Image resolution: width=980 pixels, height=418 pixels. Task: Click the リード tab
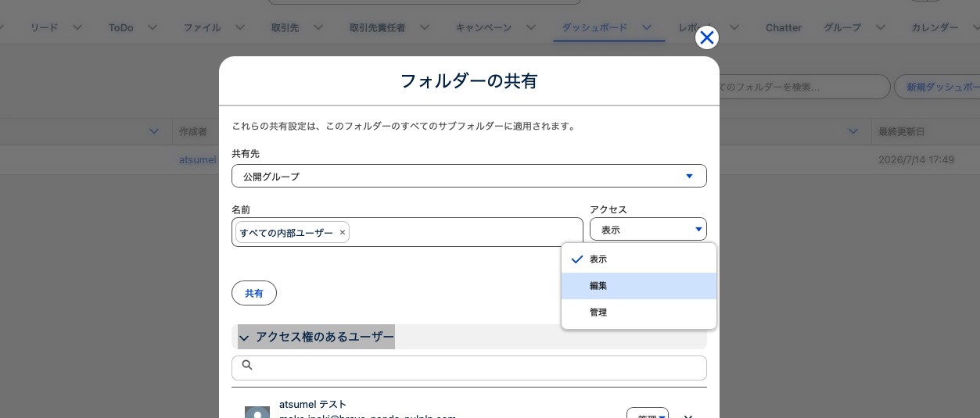[x=44, y=27]
